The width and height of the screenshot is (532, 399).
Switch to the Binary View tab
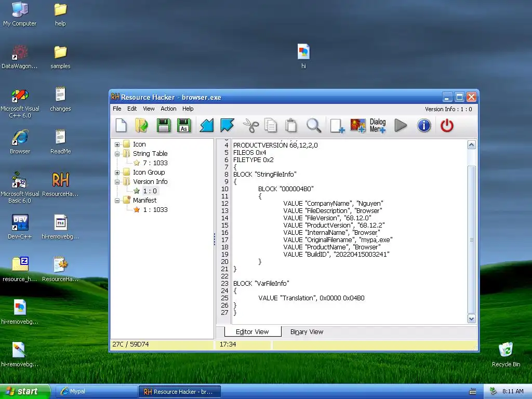(307, 332)
